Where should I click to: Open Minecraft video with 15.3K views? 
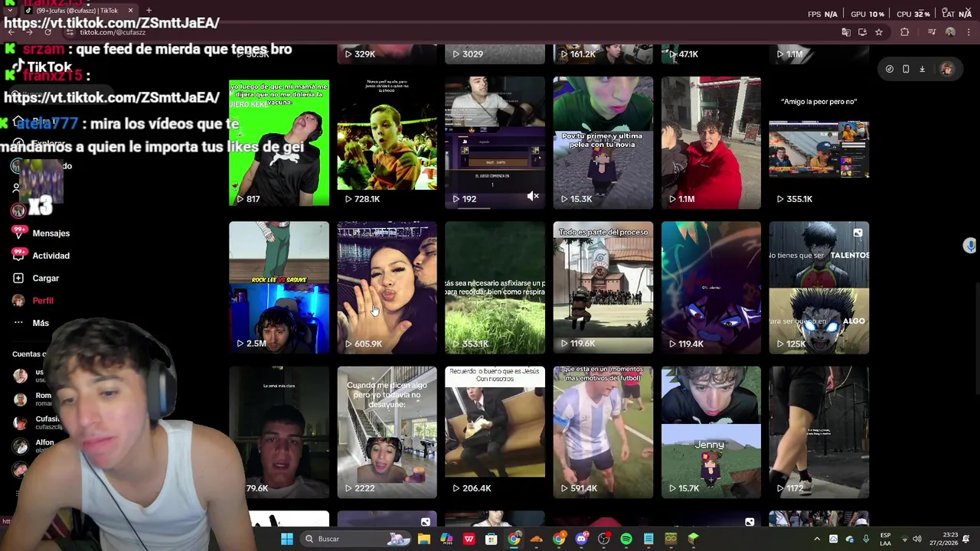603,142
